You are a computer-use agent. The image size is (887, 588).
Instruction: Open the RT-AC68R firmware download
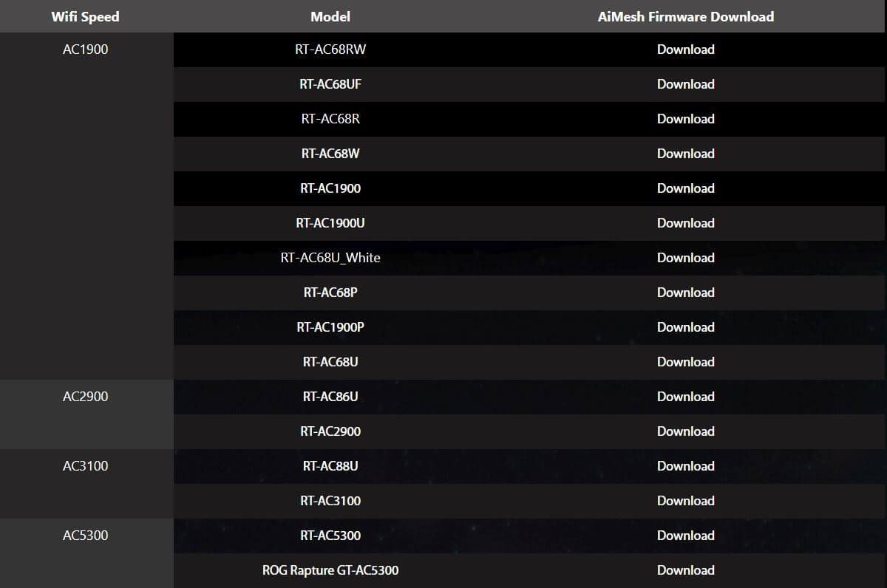(685, 119)
